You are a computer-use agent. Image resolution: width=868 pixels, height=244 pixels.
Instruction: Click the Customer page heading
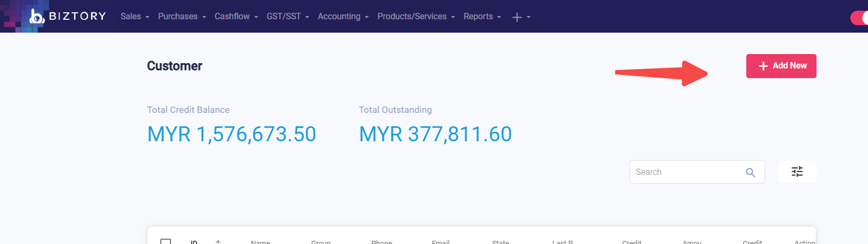point(175,66)
